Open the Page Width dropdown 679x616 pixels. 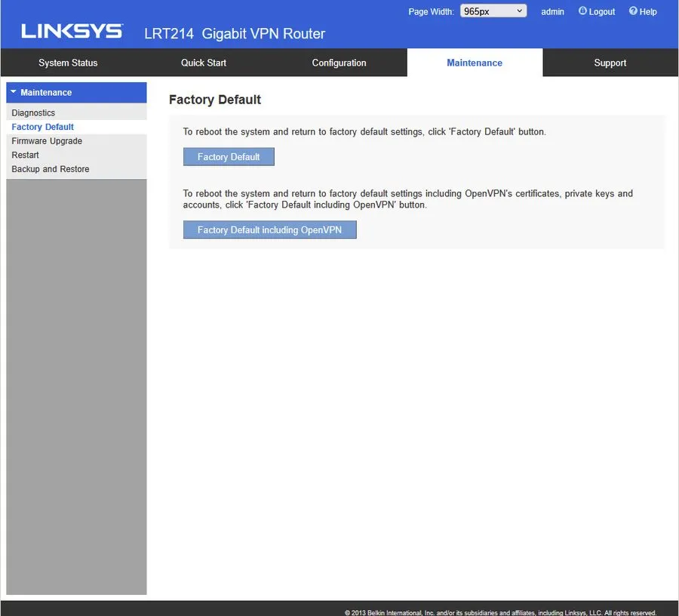point(493,11)
